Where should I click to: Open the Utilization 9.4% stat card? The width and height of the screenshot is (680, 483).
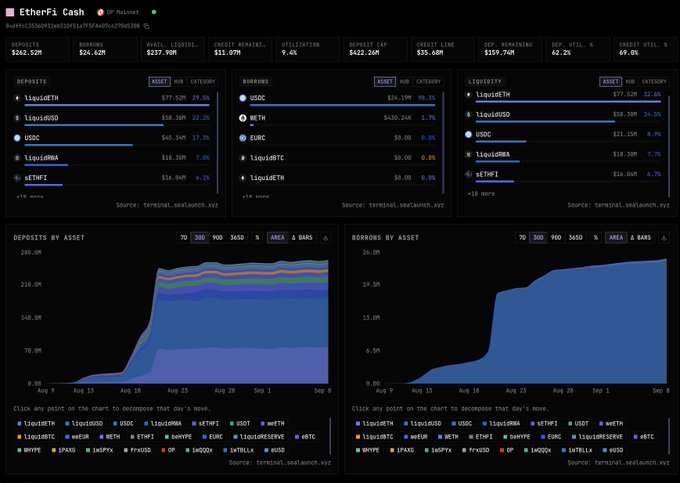[x=307, y=49]
